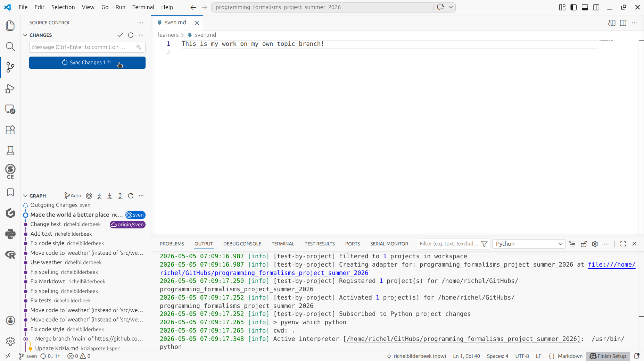Image resolution: width=644 pixels, height=361 pixels.
Task: Open Run and Debug view icon
Action: click(x=10, y=89)
